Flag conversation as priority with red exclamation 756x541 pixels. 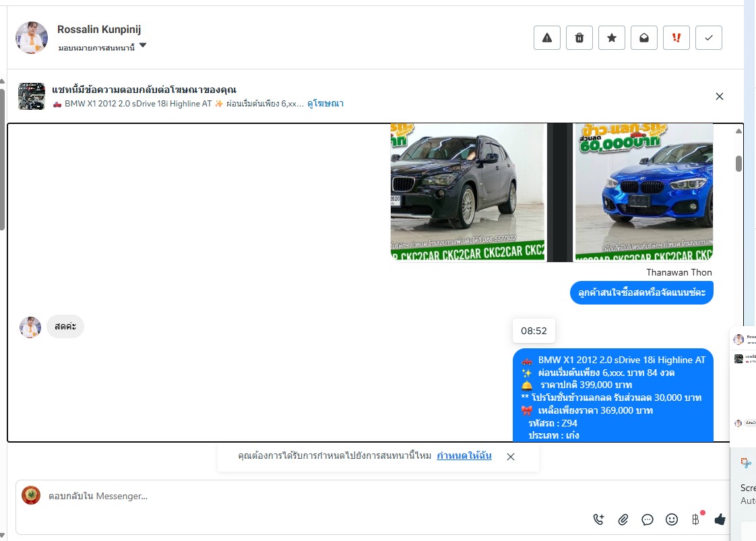(x=676, y=38)
